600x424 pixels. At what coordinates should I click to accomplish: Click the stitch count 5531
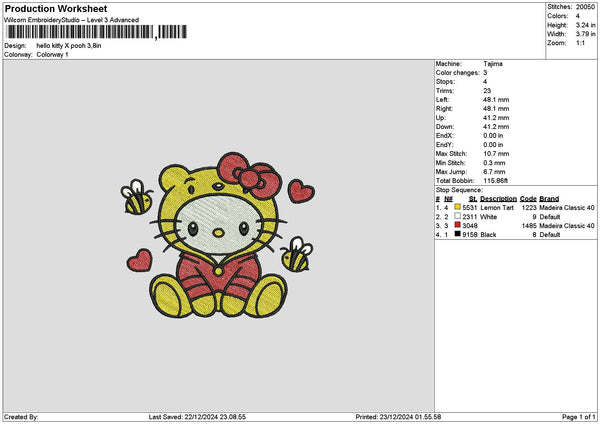click(470, 208)
